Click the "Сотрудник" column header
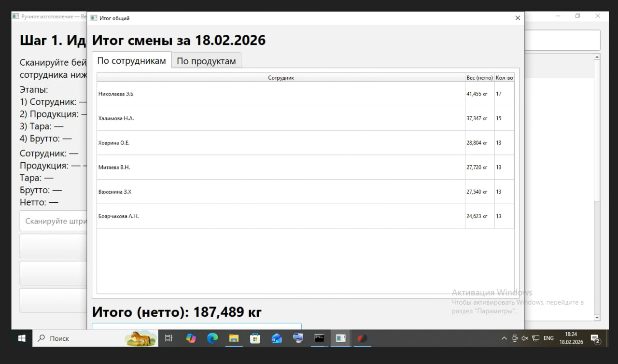 (281, 78)
